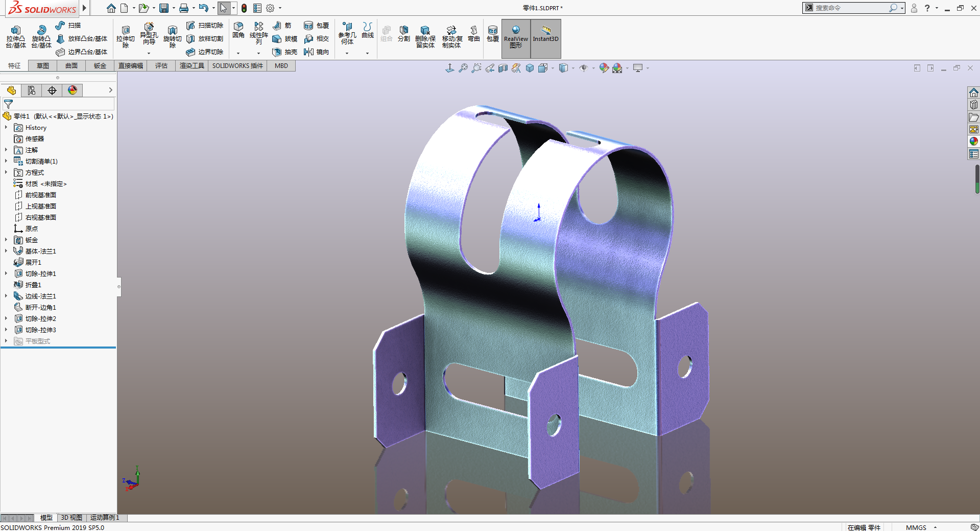Click the 相交 intersect tool
Screen dimensions: 980x531
click(316, 39)
